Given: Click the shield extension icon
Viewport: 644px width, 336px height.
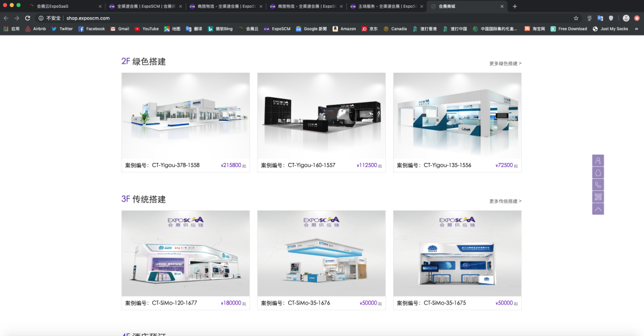Looking at the screenshot, I should pos(611,18).
